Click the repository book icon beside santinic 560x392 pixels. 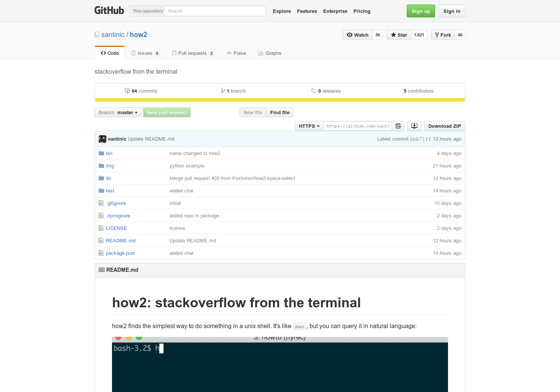tap(97, 35)
